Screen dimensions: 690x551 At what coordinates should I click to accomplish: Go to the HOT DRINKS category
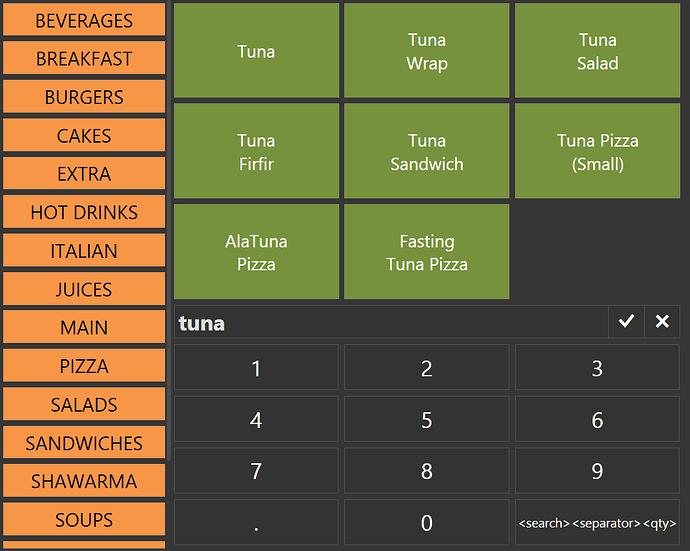pyautogui.click(x=84, y=212)
